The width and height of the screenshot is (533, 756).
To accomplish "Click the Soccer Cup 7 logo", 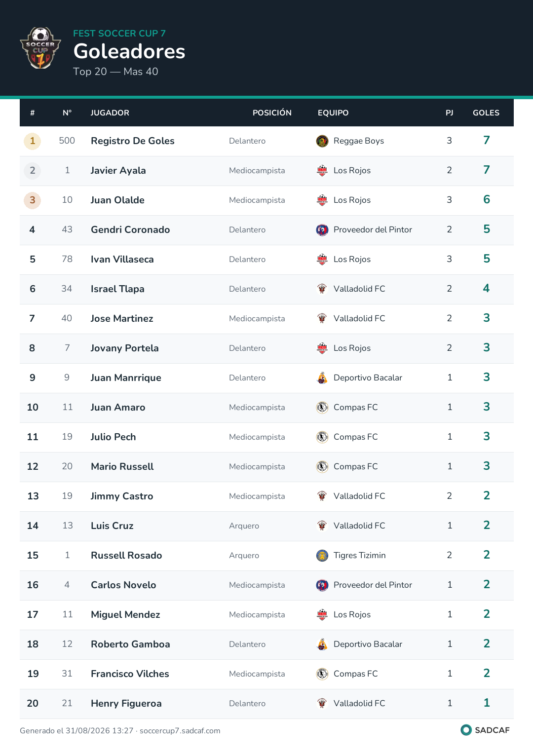I will pyautogui.click(x=40, y=48).
